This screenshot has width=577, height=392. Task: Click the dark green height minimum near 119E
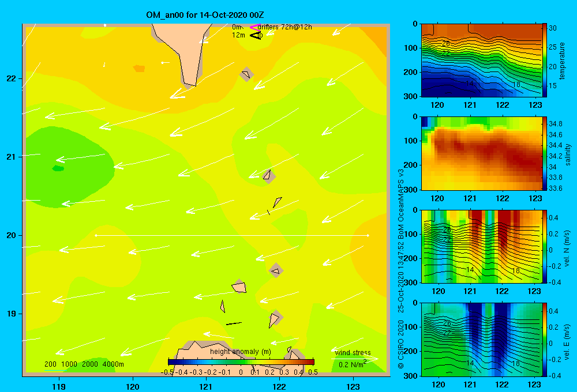pos(58,168)
